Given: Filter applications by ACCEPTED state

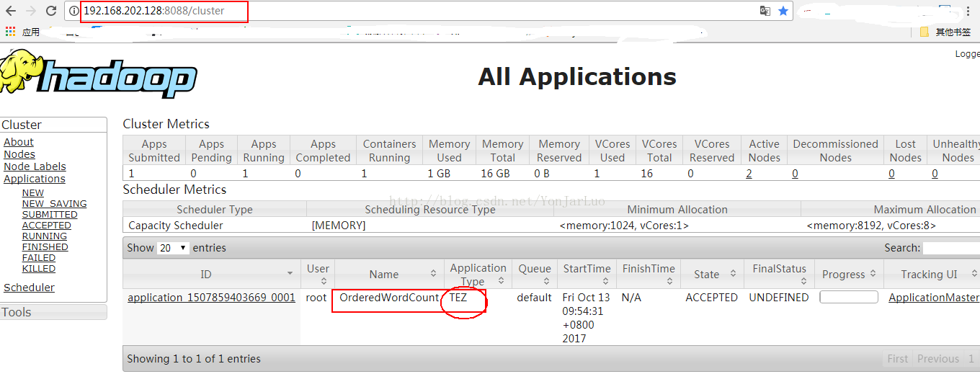Looking at the screenshot, I should (x=47, y=226).
